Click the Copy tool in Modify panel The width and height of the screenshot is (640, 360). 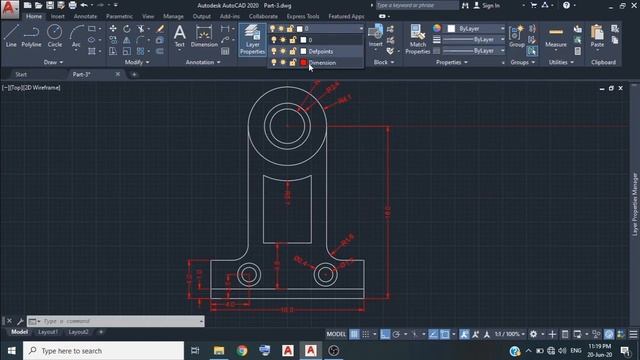(x=113, y=40)
